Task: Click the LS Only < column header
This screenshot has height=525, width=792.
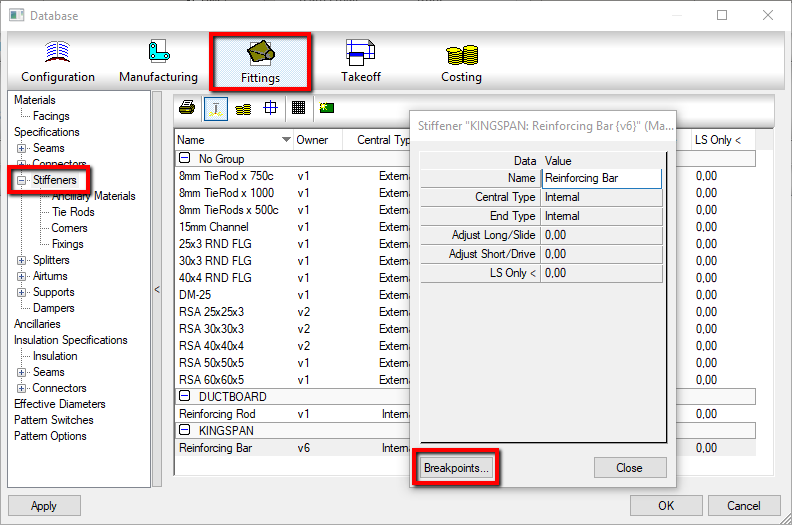Action: 723,140
